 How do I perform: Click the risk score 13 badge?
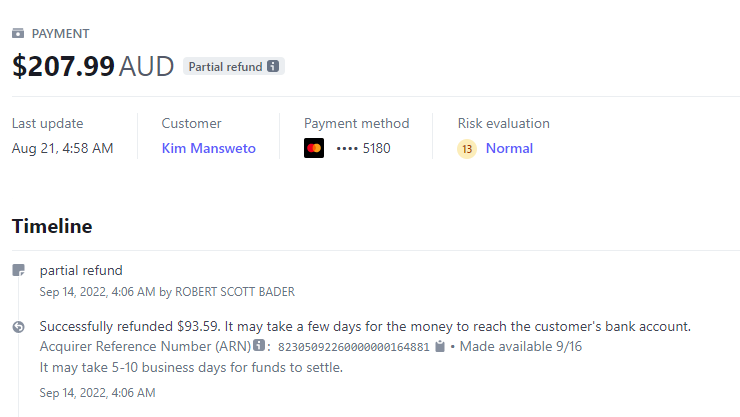coord(466,149)
